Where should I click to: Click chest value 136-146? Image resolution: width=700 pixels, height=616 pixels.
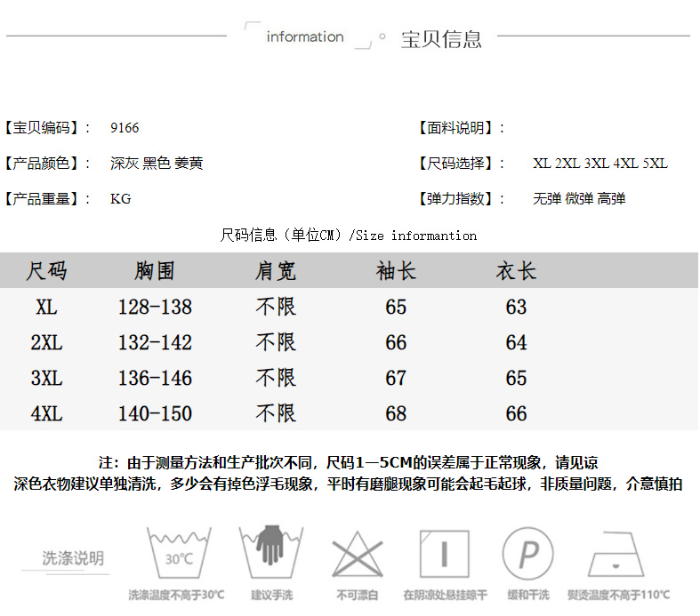[x=155, y=379]
